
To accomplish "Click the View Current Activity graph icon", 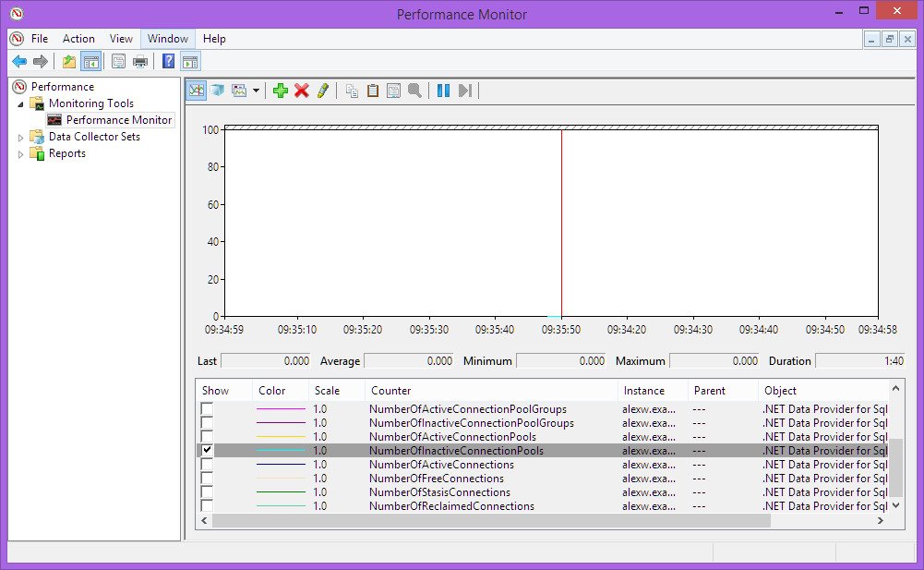I will [197, 91].
